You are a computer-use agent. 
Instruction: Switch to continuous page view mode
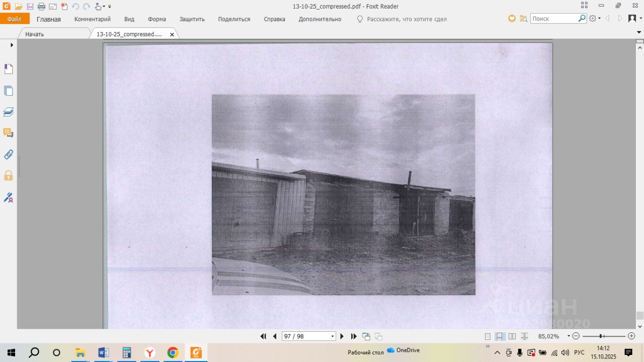coord(500,336)
